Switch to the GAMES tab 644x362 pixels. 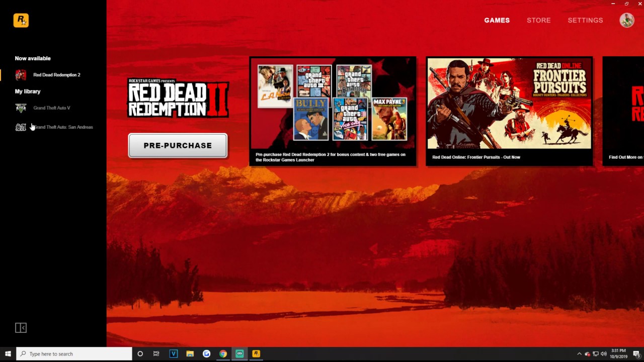tap(497, 20)
